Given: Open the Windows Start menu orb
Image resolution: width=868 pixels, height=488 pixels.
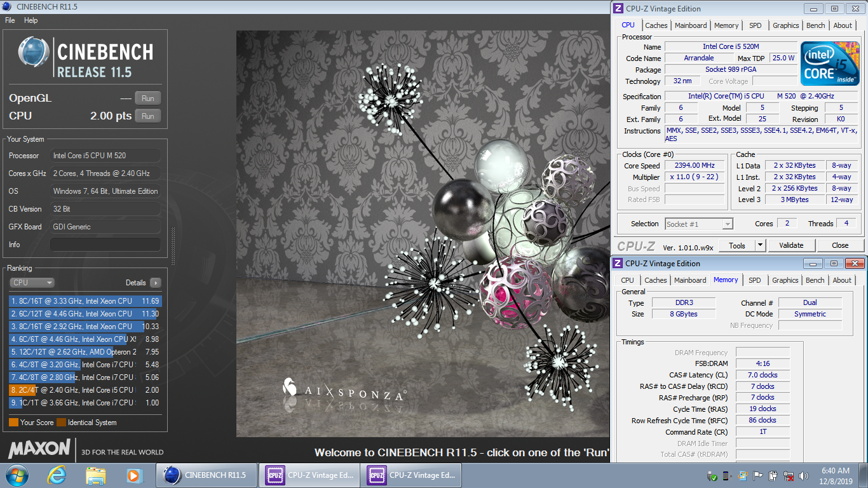Looking at the screenshot, I should tap(17, 475).
